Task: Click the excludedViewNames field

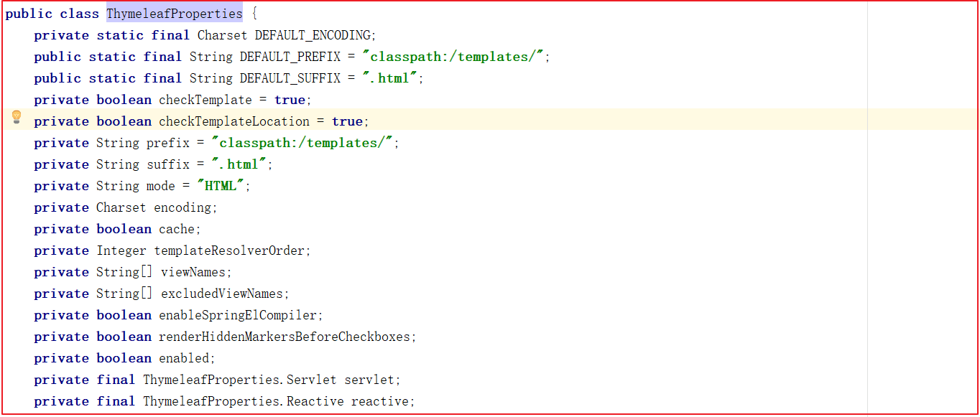Action: coord(223,294)
